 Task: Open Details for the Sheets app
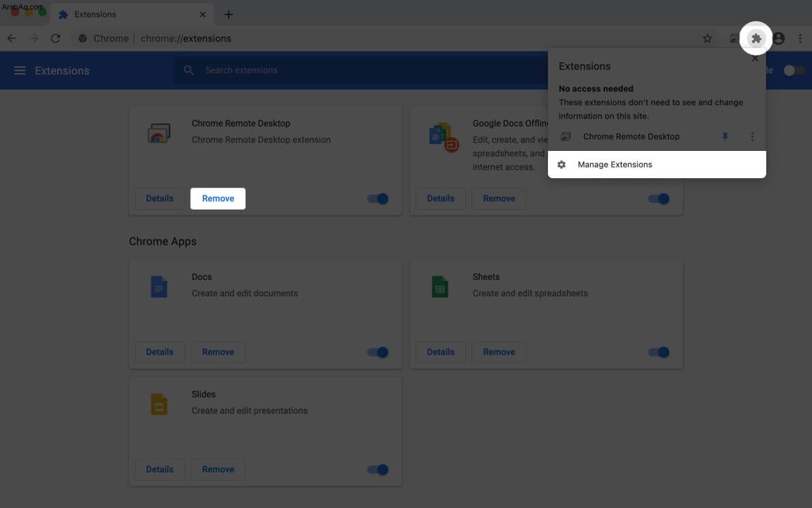click(441, 352)
